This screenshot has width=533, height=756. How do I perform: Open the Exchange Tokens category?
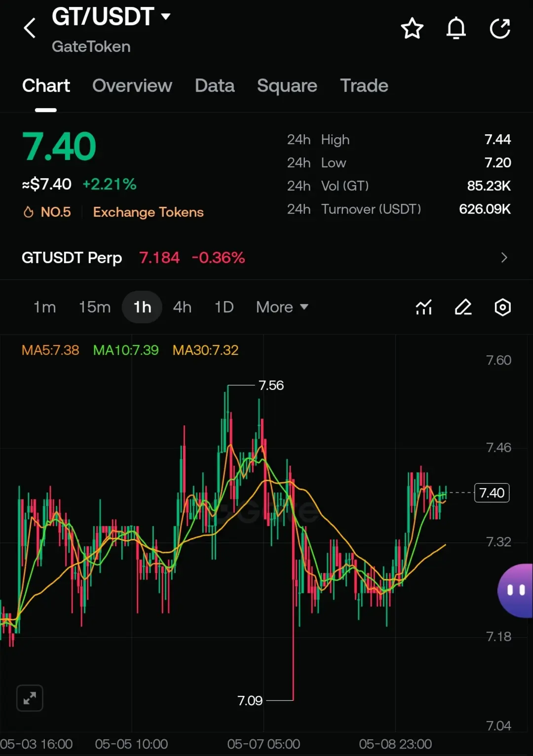pyautogui.click(x=148, y=212)
